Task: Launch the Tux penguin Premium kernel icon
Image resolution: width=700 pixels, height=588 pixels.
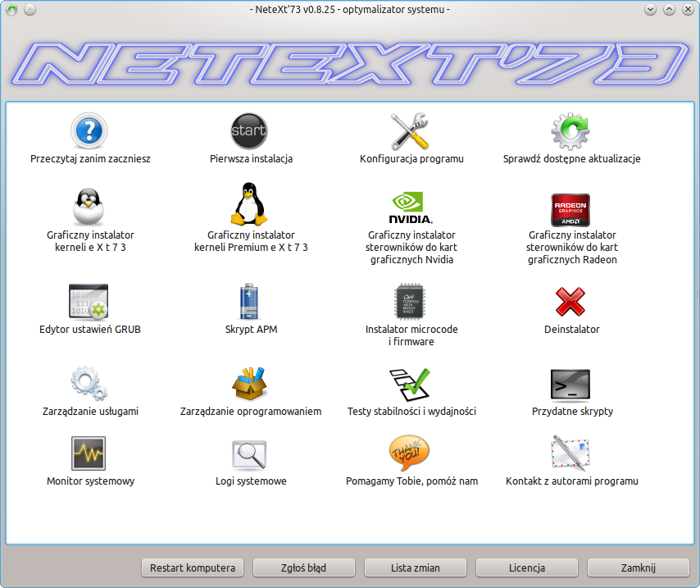Action: tap(249, 203)
